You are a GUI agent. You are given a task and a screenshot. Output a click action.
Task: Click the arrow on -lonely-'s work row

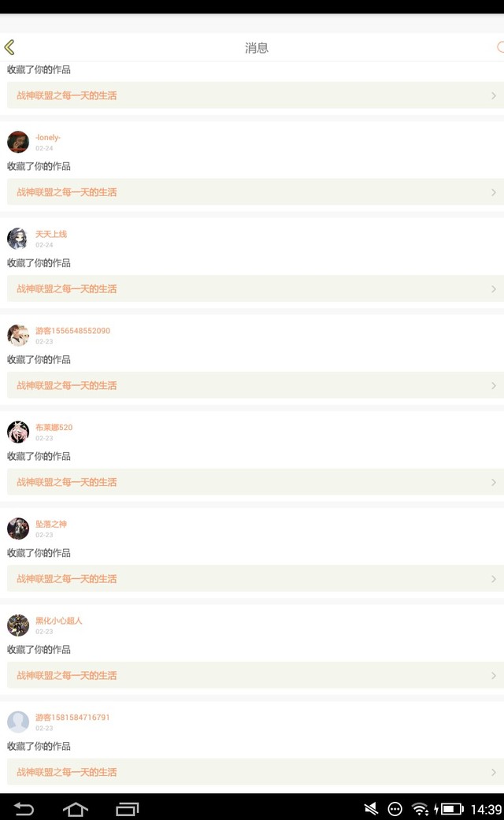[x=494, y=192]
